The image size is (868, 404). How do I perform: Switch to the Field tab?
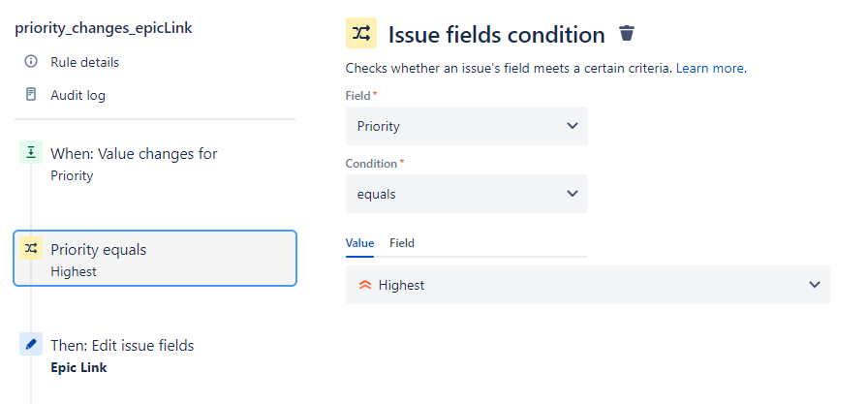[402, 243]
